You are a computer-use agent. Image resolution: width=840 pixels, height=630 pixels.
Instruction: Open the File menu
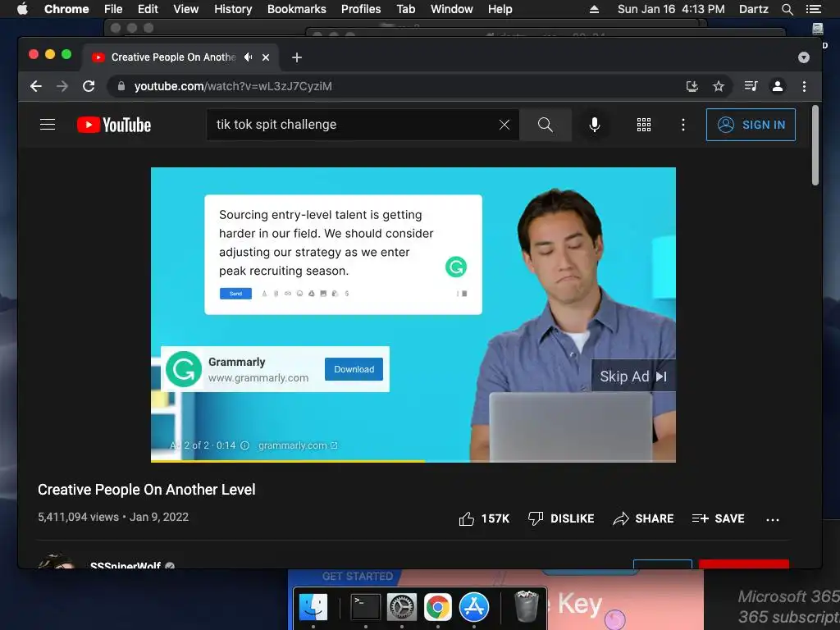pyautogui.click(x=113, y=9)
